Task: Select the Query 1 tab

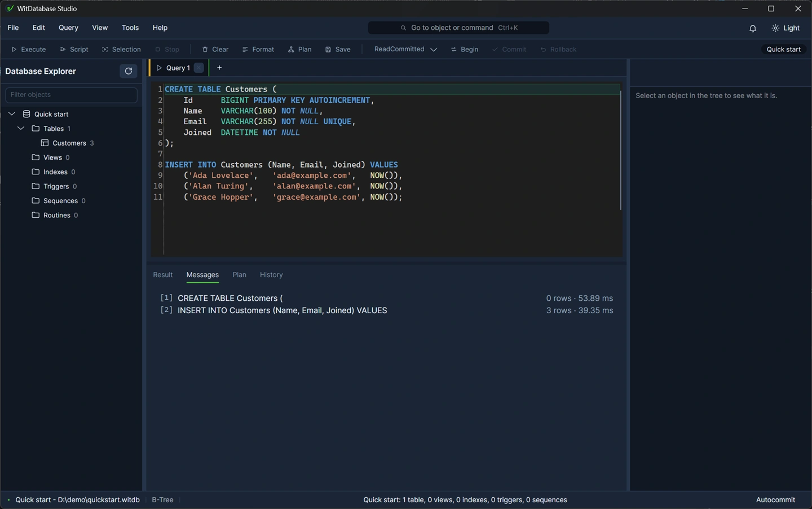Action: click(178, 68)
